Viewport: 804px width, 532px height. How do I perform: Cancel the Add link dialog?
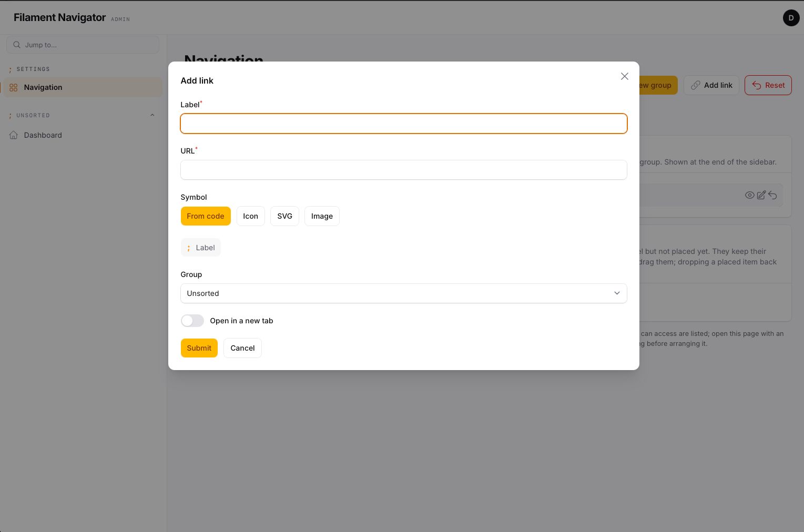pyautogui.click(x=242, y=348)
